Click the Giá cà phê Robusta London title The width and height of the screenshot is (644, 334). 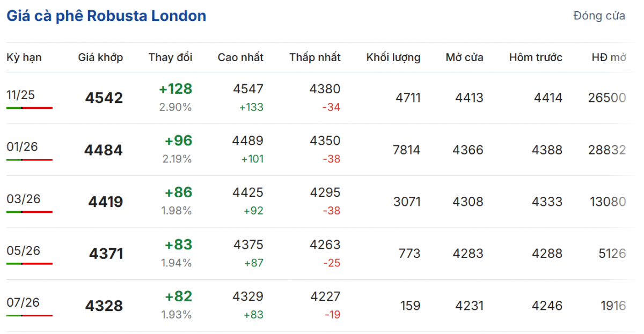click(106, 16)
